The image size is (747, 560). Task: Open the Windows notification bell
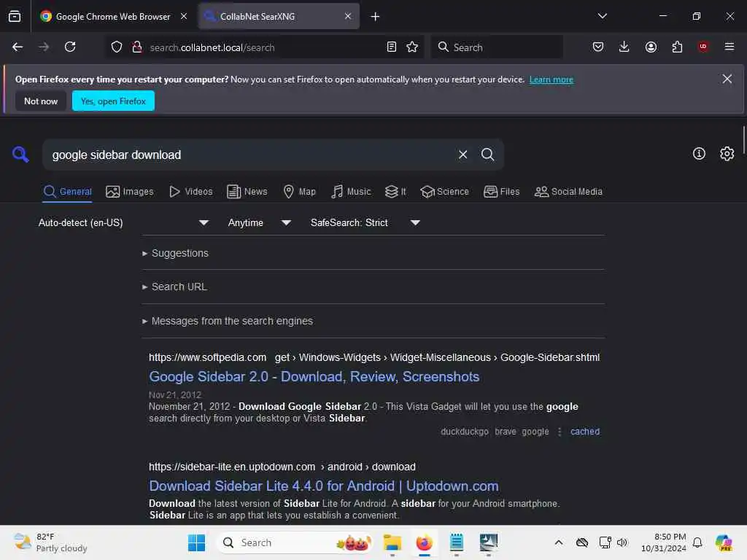point(697,542)
